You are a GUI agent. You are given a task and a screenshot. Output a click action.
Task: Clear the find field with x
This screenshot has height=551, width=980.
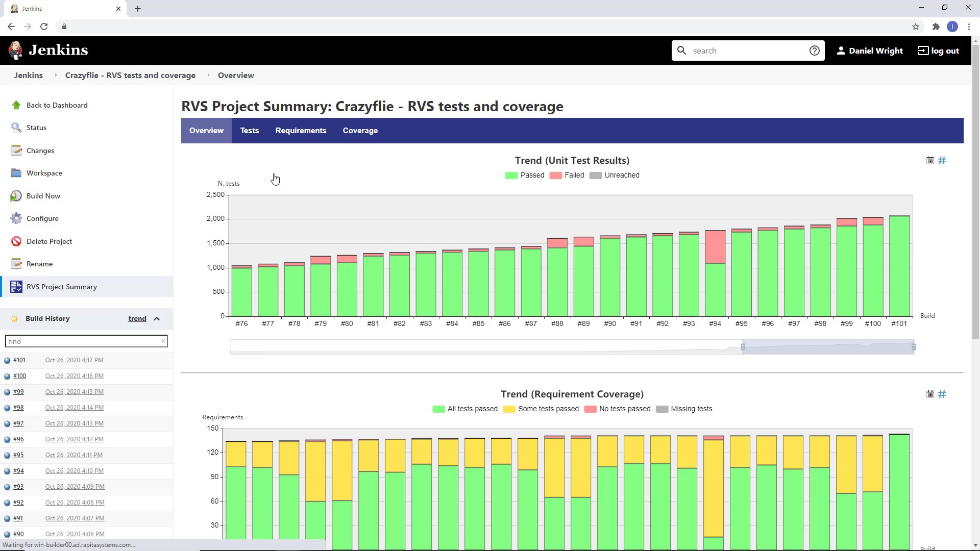pos(163,341)
